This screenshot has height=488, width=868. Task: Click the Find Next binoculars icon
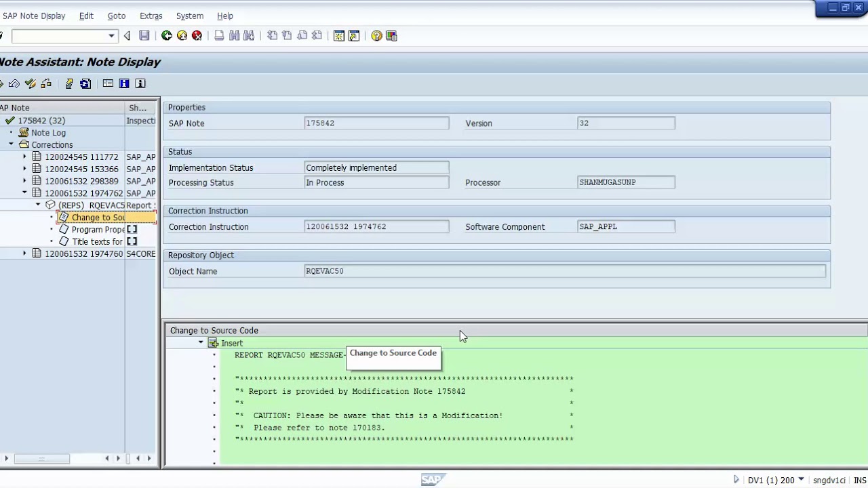tap(249, 36)
